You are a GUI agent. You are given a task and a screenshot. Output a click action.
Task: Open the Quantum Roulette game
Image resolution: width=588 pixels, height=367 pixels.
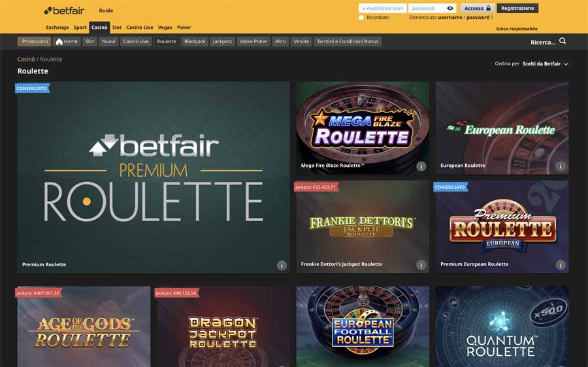click(502, 327)
